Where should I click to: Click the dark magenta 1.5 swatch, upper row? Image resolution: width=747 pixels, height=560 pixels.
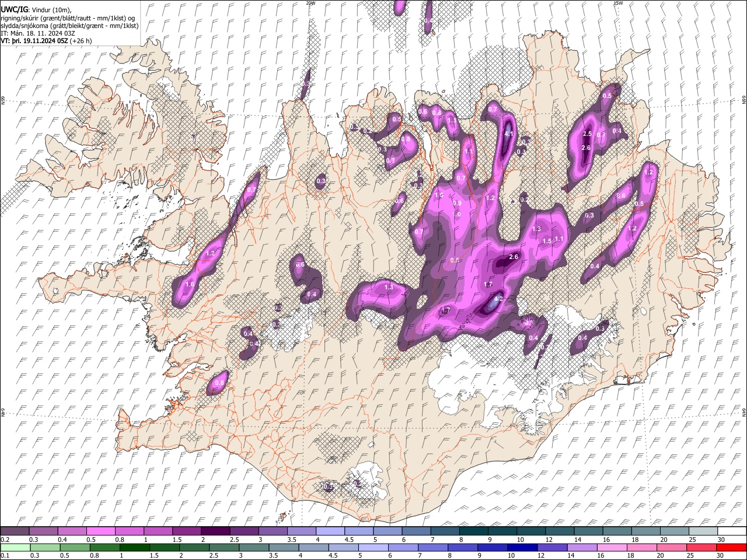click(186, 531)
